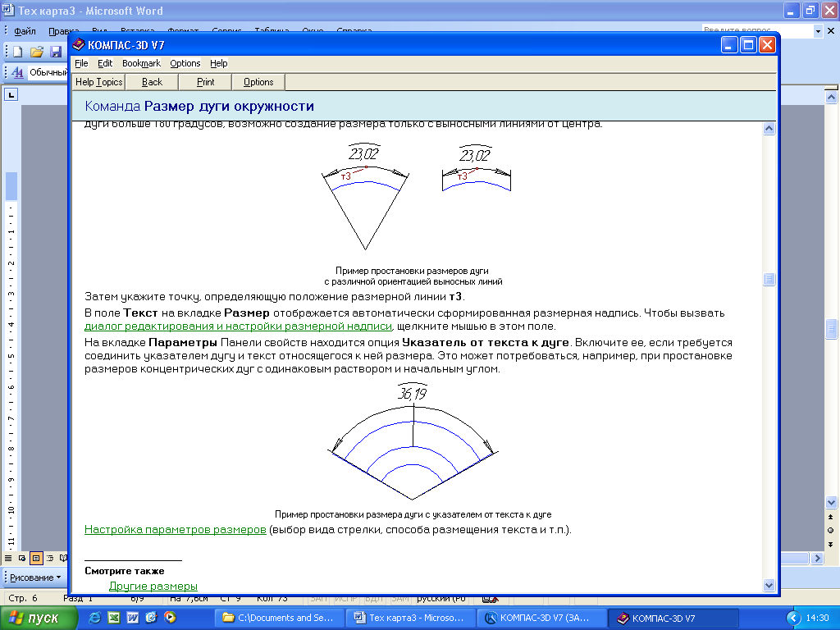This screenshot has width=840, height=630.
Task: Open Настройка параметров размеров link
Action: pyautogui.click(x=176, y=529)
